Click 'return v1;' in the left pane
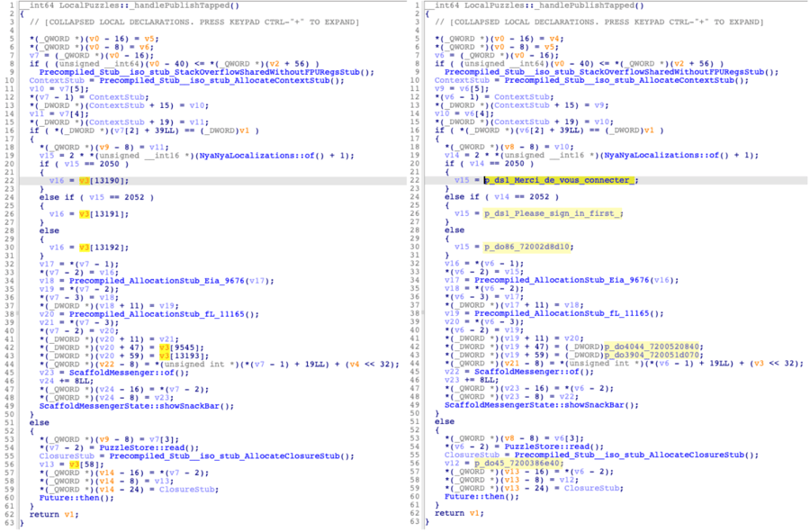Image resolution: width=810 pixels, height=532 pixels. (x=54, y=514)
